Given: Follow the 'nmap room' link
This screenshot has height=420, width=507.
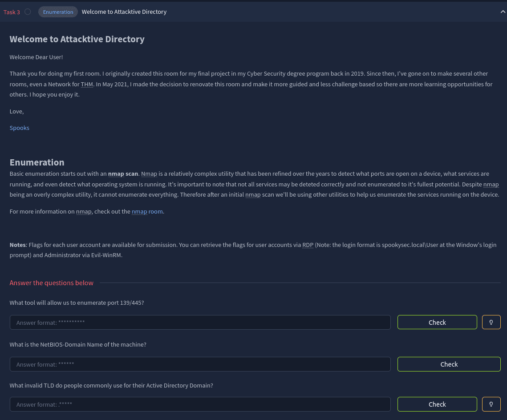Looking at the screenshot, I should (x=147, y=211).
